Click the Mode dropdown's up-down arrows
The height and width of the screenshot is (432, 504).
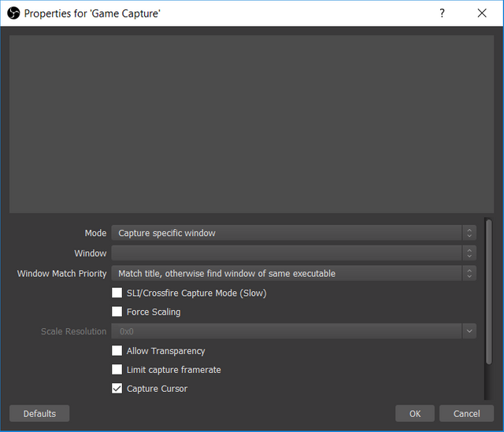pos(469,233)
